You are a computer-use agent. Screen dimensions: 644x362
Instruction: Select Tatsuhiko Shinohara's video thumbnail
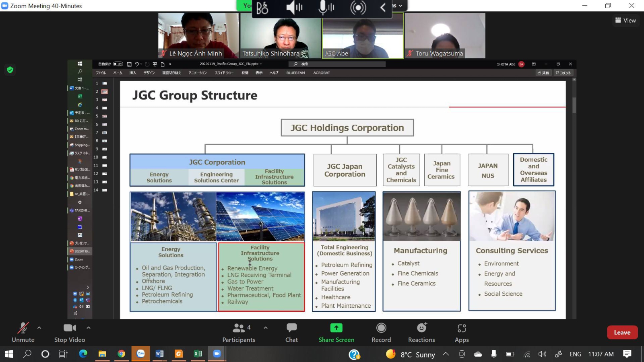coord(281,35)
